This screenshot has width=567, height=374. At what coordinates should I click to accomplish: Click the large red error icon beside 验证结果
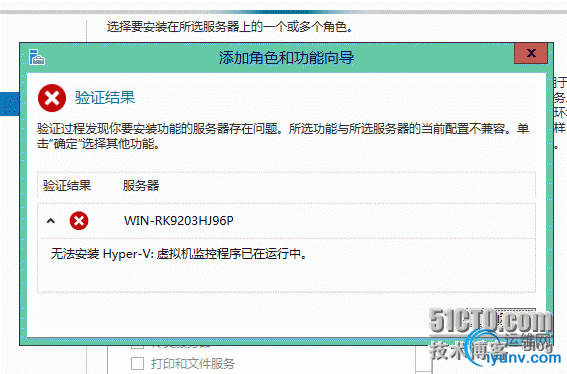52,98
